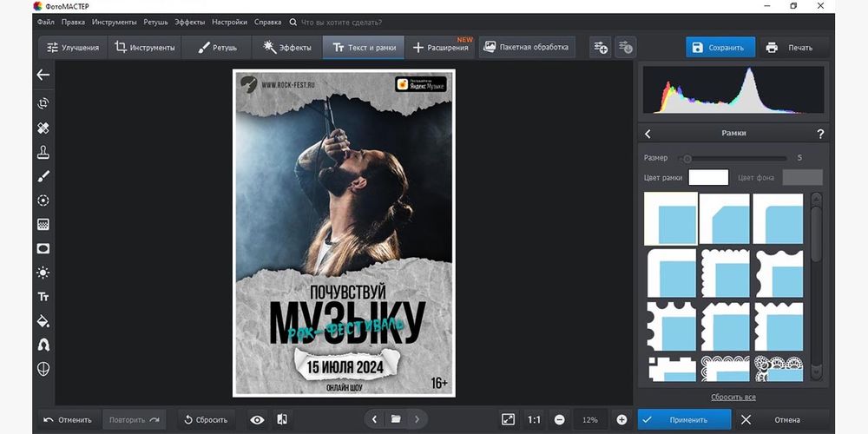This screenshot has height=434, width=868.
Task: Adjust the Размер slider
Action: (x=733, y=158)
